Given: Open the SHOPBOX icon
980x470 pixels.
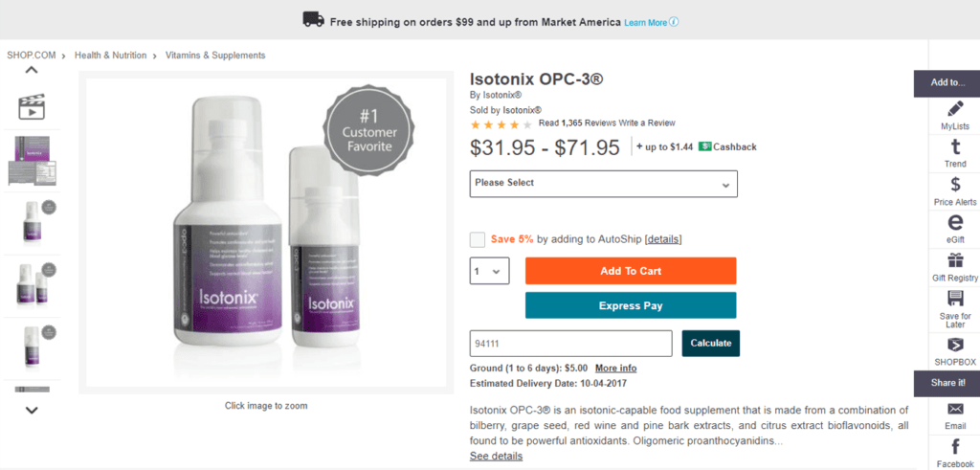Looking at the screenshot, I should pyautogui.click(x=955, y=345).
